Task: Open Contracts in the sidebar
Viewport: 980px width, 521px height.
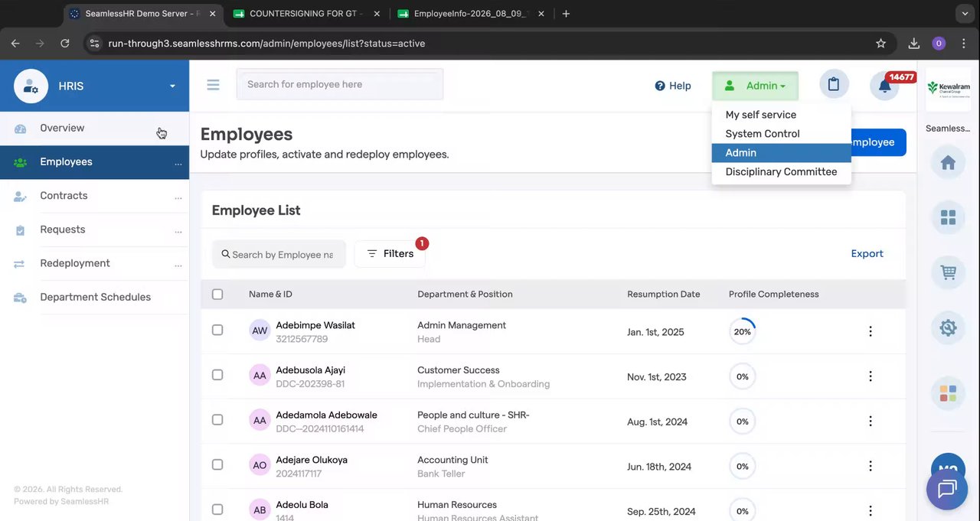Action: point(94,196)
